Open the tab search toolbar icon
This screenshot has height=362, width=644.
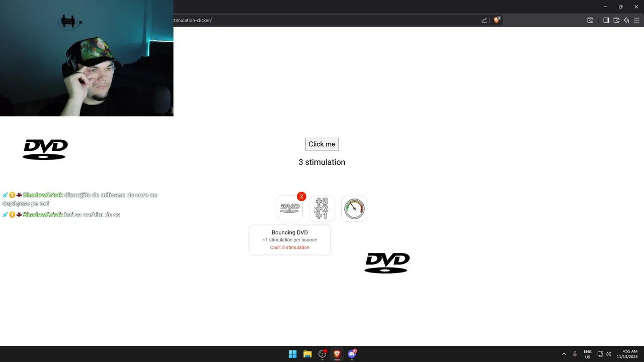click(x=590, y=20)
